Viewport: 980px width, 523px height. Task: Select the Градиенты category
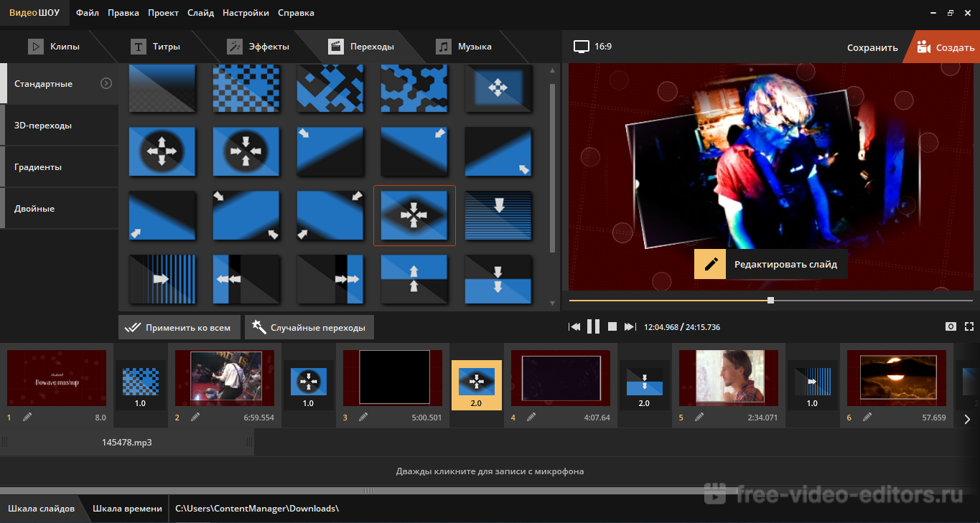point(60,167)
